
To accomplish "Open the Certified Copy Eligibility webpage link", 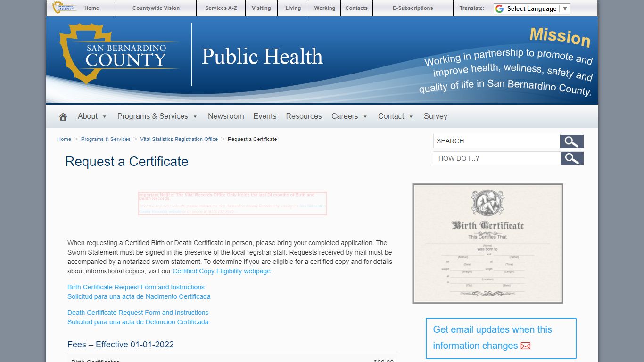I will click(222, 271).
